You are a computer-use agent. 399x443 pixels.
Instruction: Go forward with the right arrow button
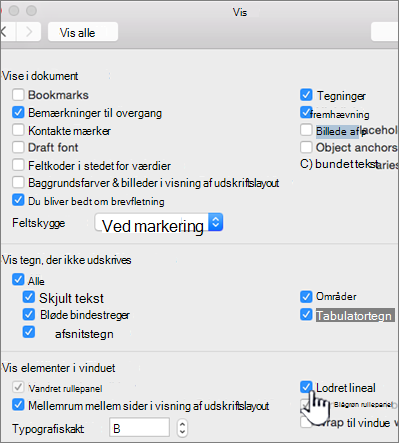29,32
